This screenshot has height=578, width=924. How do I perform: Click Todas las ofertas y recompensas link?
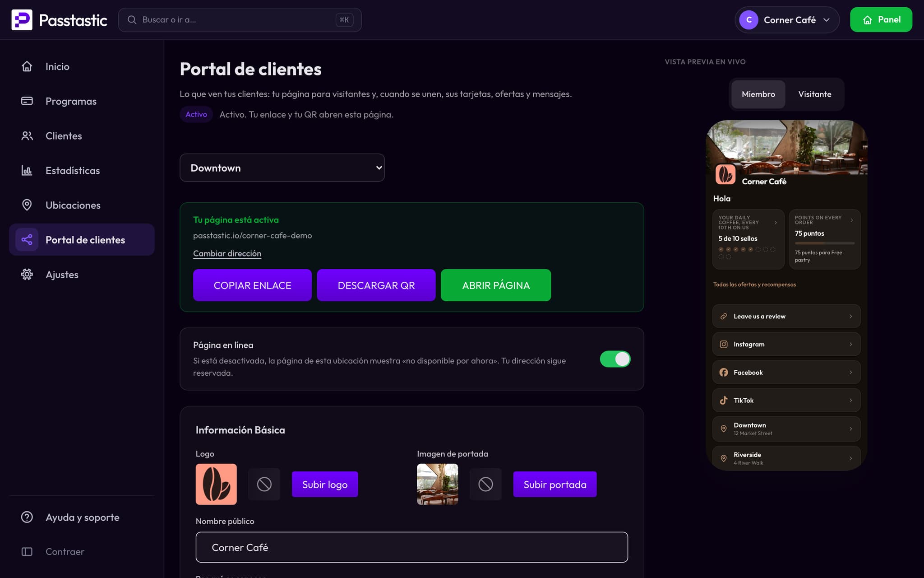pos(754,284)
